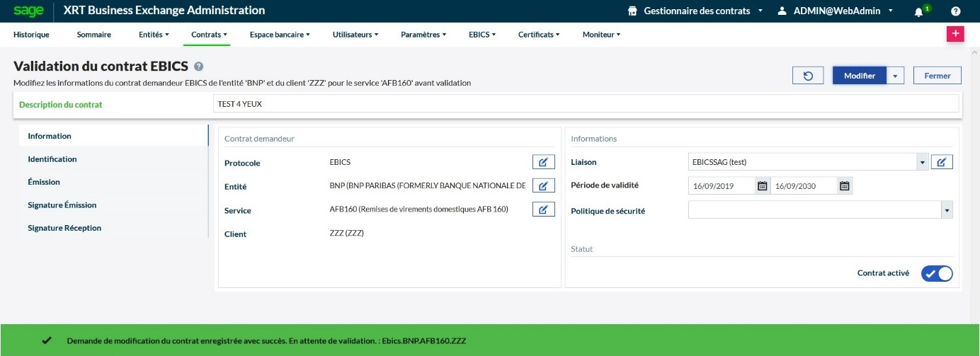Open the validity start date calendar picker

point(762,186)
